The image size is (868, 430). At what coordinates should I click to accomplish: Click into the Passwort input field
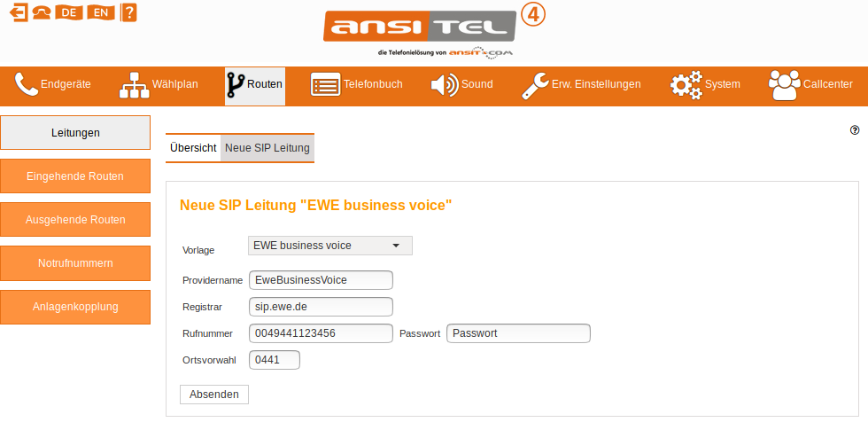pos(518,333)
